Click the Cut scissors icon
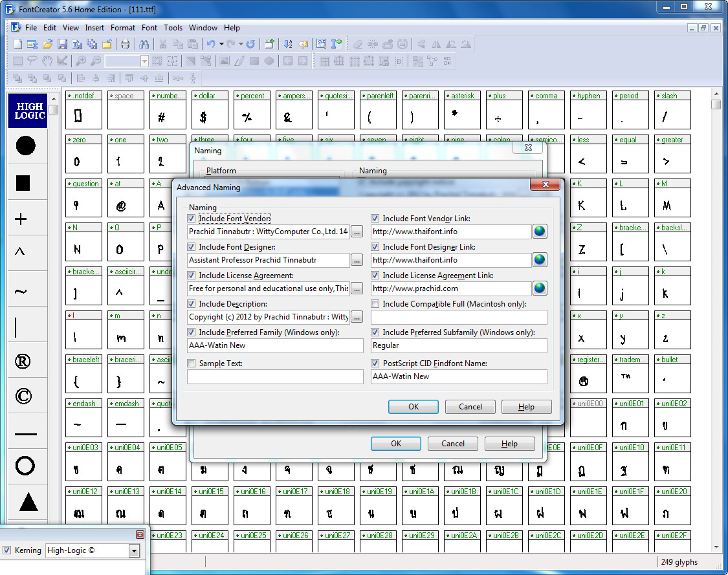Viewport: 728px width, 575px height. (x=162, y=44)
